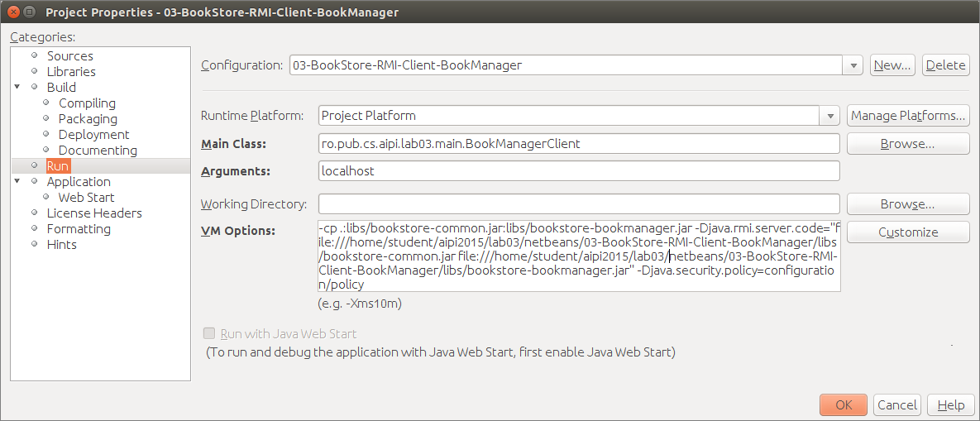
Task: Select the Run category
Action: point(58,165)
